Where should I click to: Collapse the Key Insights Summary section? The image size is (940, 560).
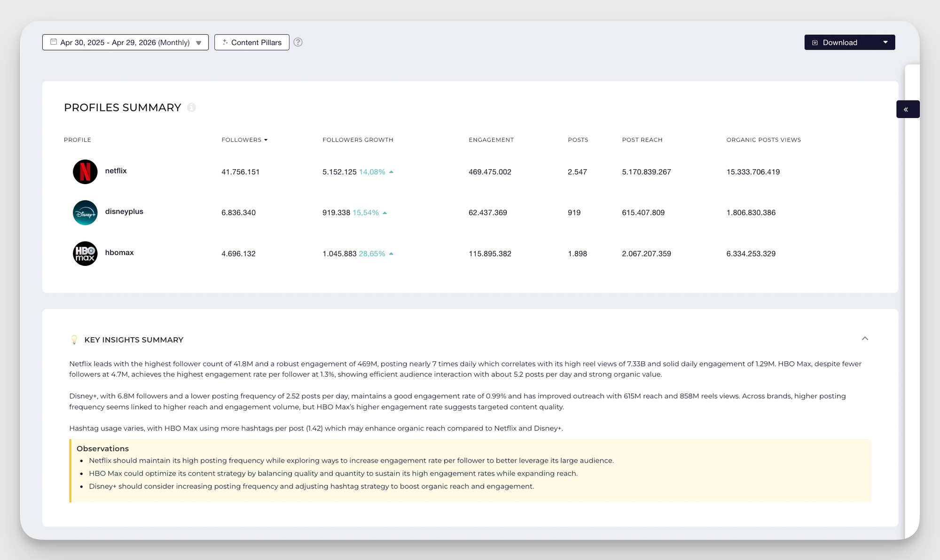tap(865, 339)
